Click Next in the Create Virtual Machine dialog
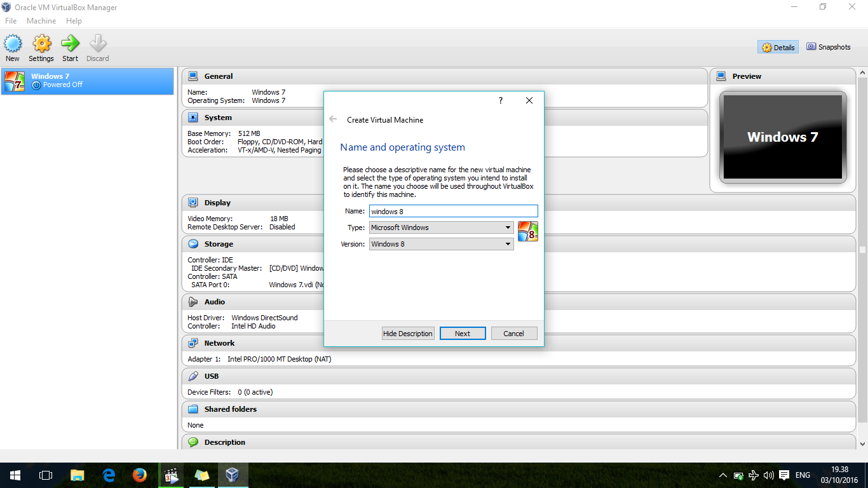This screenshot has height=488, width=868. pyautogui.click(x=463, y=334)
